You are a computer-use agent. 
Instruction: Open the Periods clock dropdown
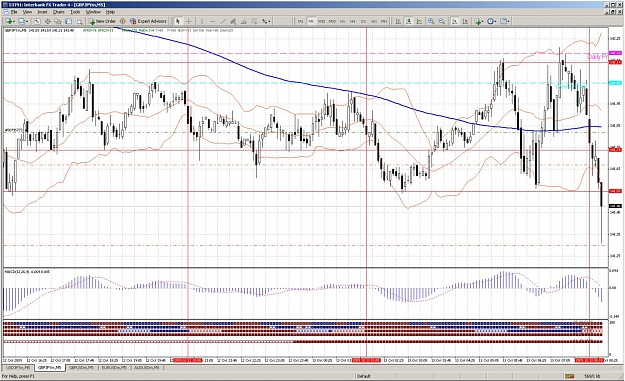pos(492,21)
